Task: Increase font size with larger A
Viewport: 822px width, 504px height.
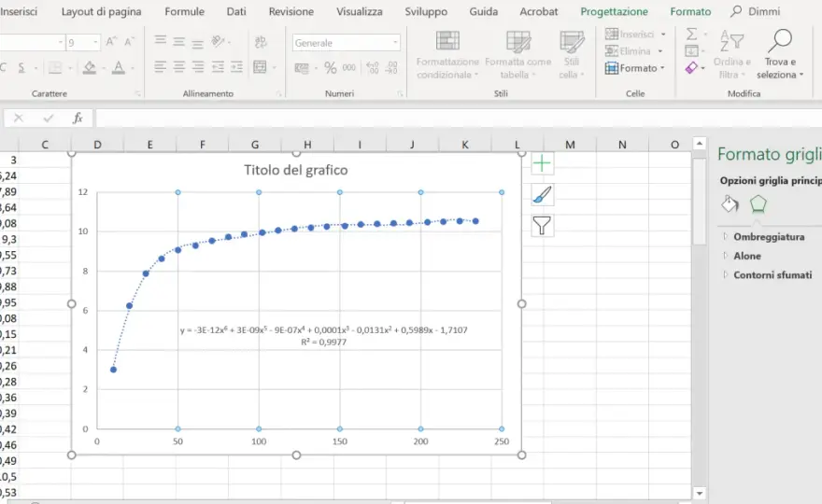Action: coord(111,42)
